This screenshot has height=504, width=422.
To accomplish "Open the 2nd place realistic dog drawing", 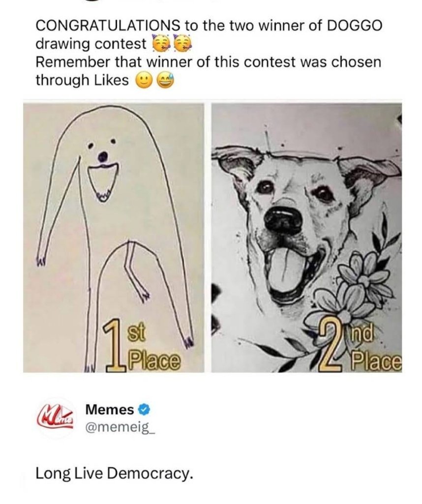I will coord(306,237).
